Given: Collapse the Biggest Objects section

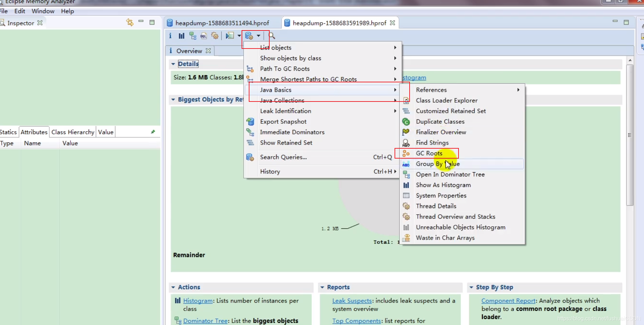Looking at the screenshot, I should 173,99.
